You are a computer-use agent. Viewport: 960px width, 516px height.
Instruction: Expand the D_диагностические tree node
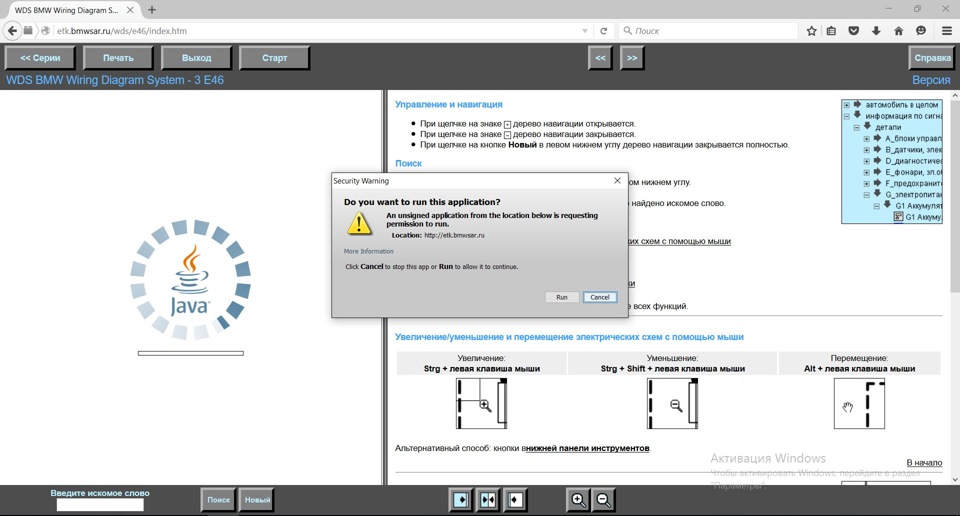[x=866, y=161]
